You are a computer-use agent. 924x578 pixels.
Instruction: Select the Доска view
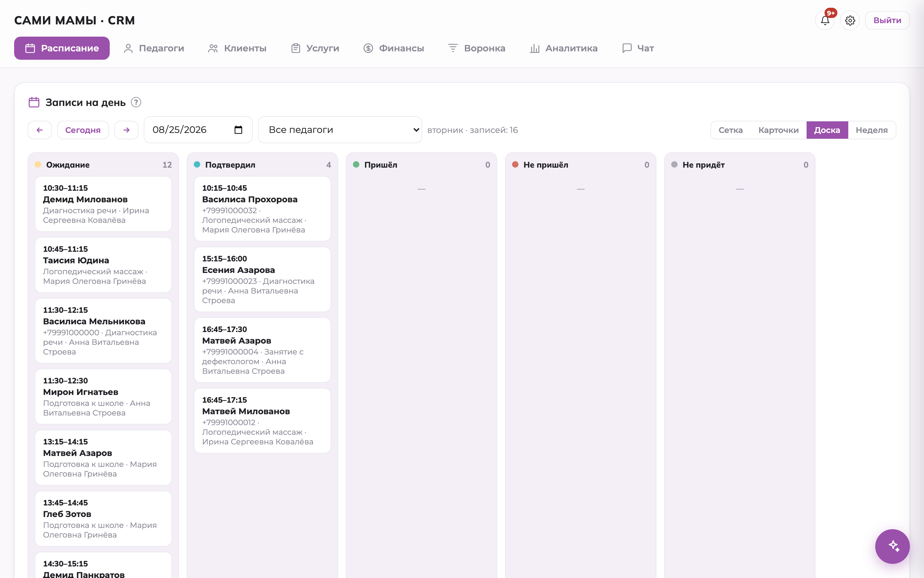coord(827,130)
